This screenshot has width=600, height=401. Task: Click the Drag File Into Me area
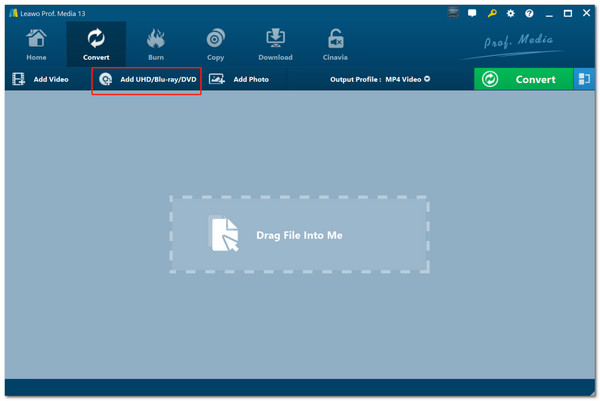pyautogui.click(x=299, y=235)
